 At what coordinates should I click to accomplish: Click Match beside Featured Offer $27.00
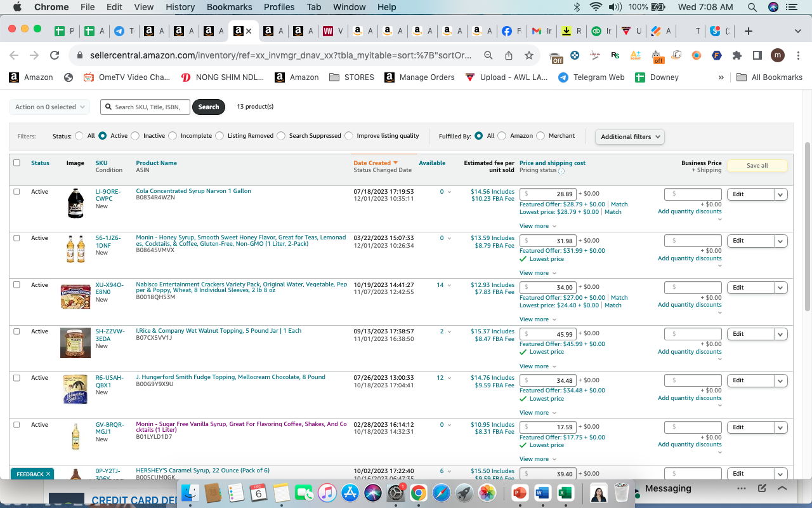pos(619,298)
